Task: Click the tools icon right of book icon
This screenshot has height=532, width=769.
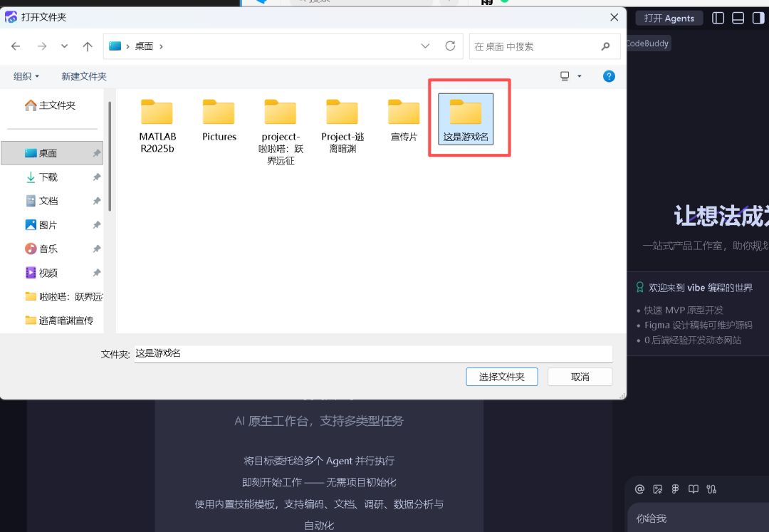Action: tap(711, 489)
